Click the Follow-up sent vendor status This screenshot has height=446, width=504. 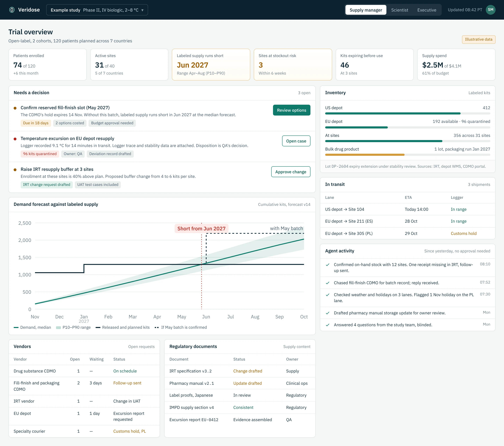point(127,383)
